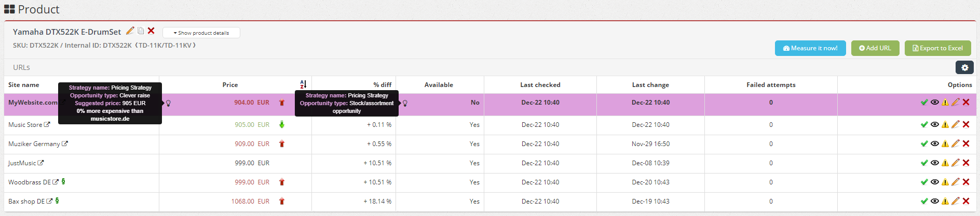Click the green dollar icon beside Woodbrass DE
The image size is (980, 216).
[x=63, y=182]
